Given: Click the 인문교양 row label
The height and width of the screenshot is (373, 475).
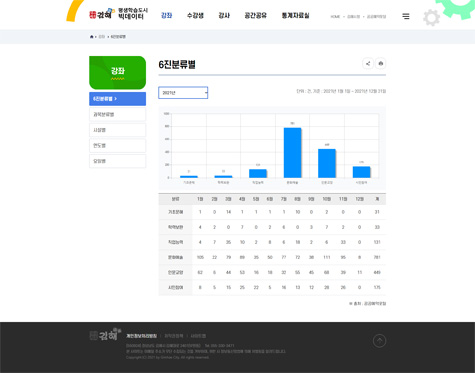Looking at the screenshot, I should coord(175,272).
